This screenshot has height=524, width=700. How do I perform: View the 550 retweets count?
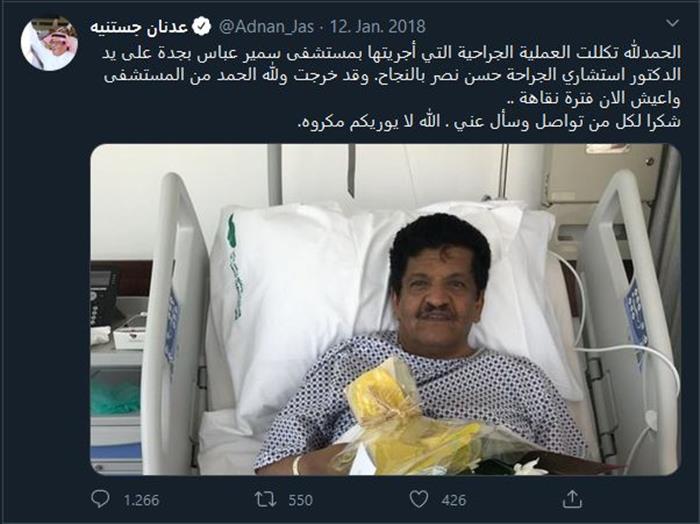point(300,500)
